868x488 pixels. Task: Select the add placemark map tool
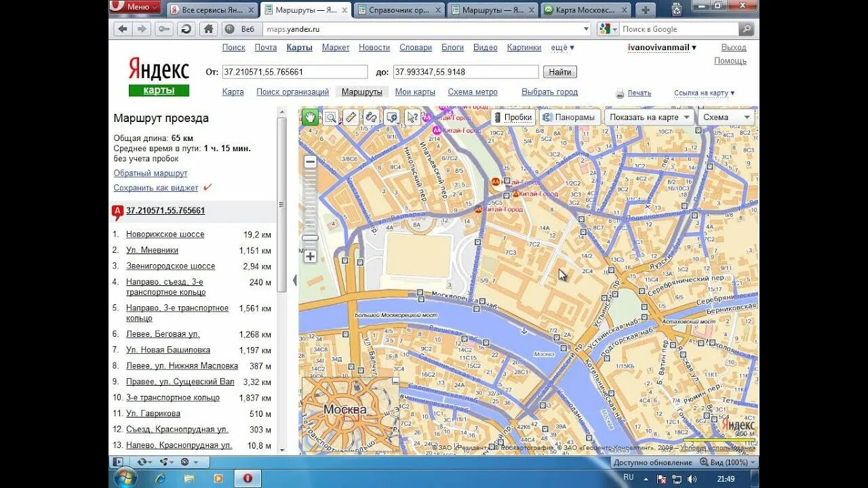392,117
